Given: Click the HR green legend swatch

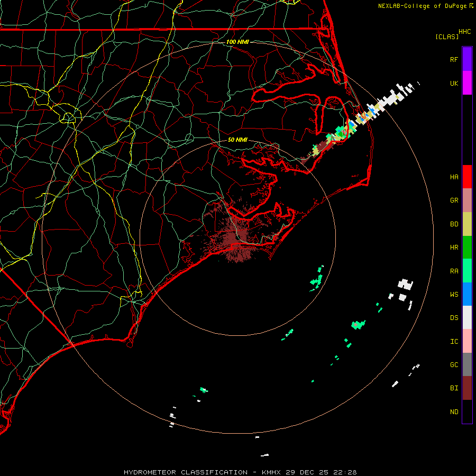Looking at the screenshot, I should click(467, 248).
